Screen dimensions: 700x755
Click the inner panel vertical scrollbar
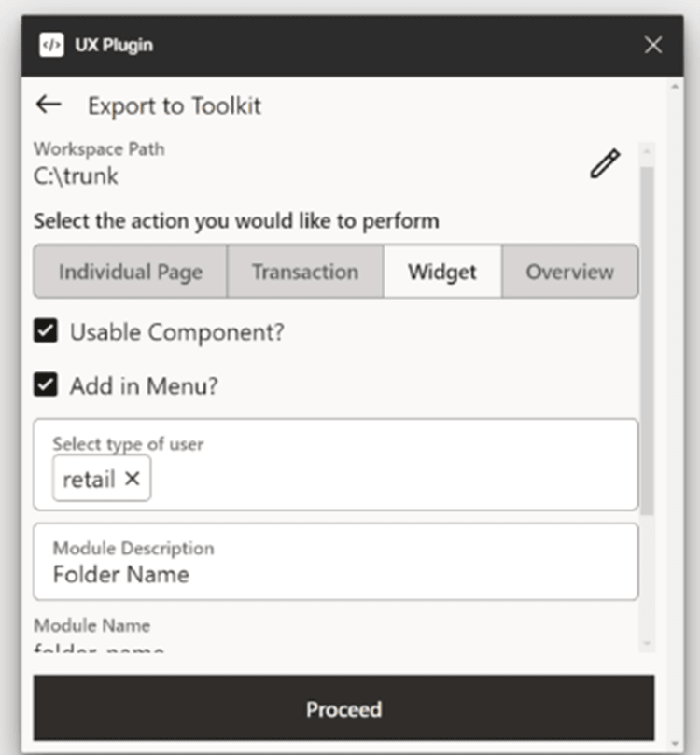click(x=647, y=336)
